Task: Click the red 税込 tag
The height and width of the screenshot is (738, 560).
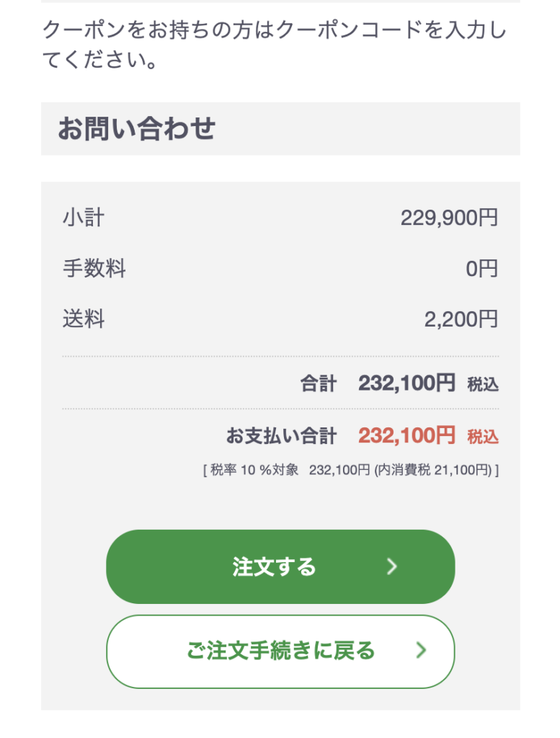Action: pyautogui.click(x=483, y=437)
